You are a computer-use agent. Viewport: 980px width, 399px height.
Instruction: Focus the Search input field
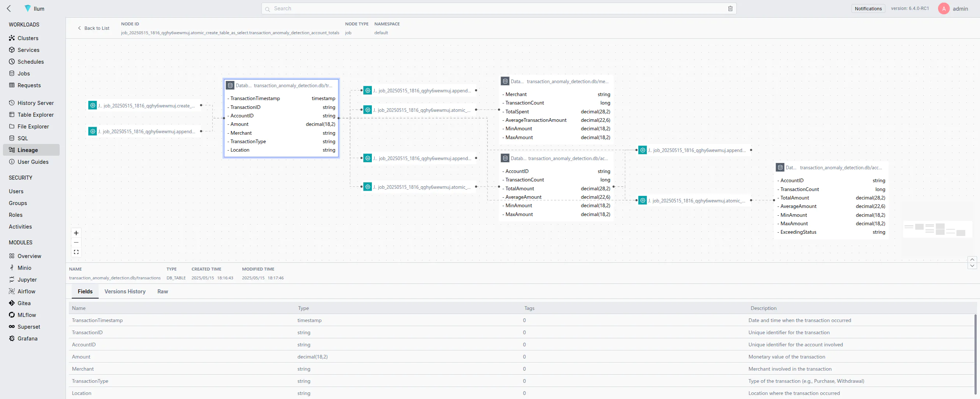[x=499, y=8]
